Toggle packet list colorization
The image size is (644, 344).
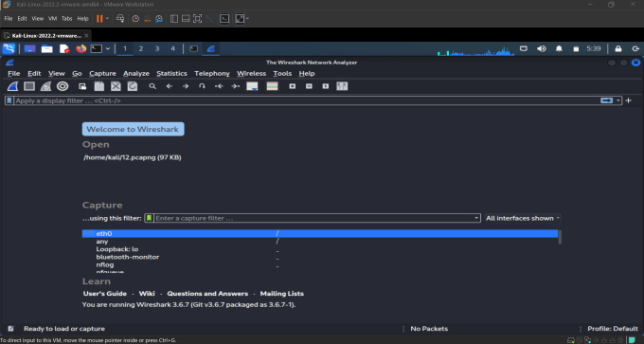click(273, 86)
